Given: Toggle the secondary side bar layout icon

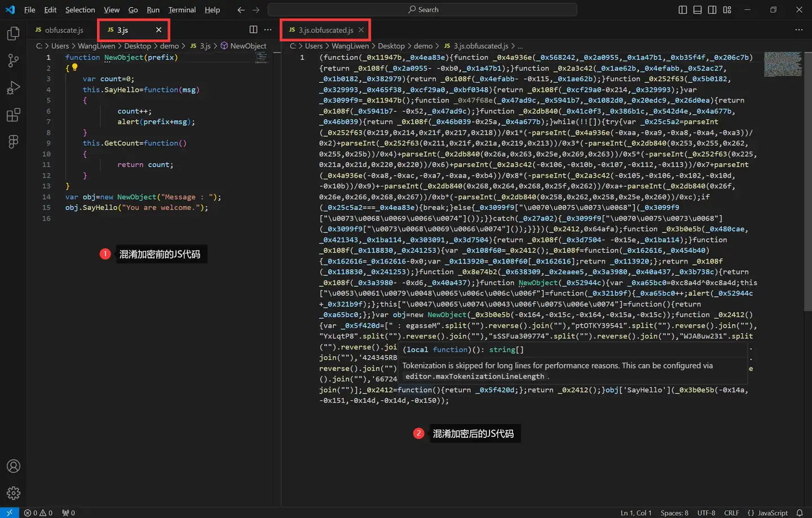Looking at the screenshot, I should point(712,10).
